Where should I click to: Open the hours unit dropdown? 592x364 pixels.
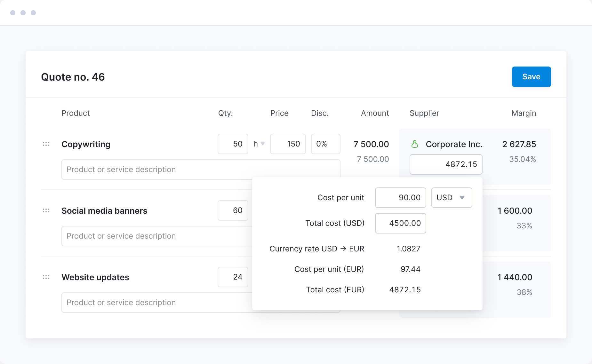coord(259,144)
